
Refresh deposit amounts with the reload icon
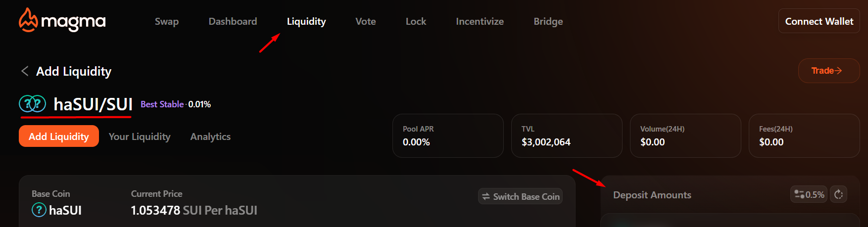838,194
